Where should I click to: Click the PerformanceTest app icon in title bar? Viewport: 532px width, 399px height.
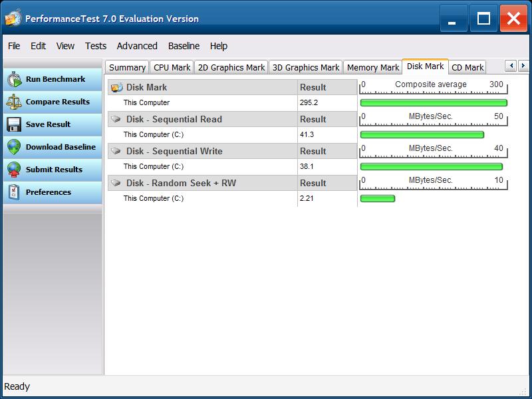point(13,19)
